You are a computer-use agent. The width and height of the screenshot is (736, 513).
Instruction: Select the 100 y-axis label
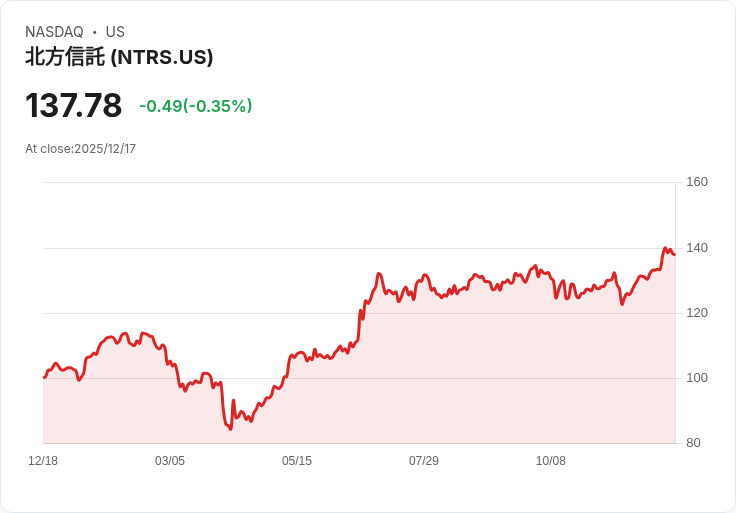pos(697,378)
